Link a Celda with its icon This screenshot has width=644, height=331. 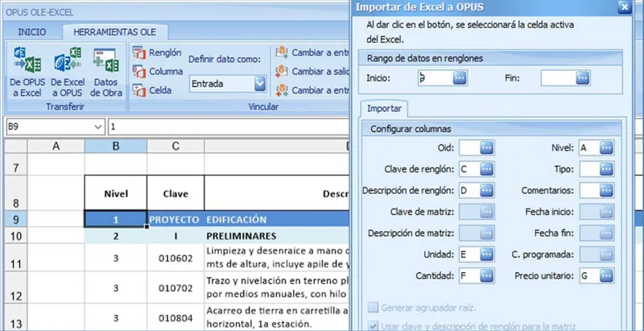tap(139, 90)
